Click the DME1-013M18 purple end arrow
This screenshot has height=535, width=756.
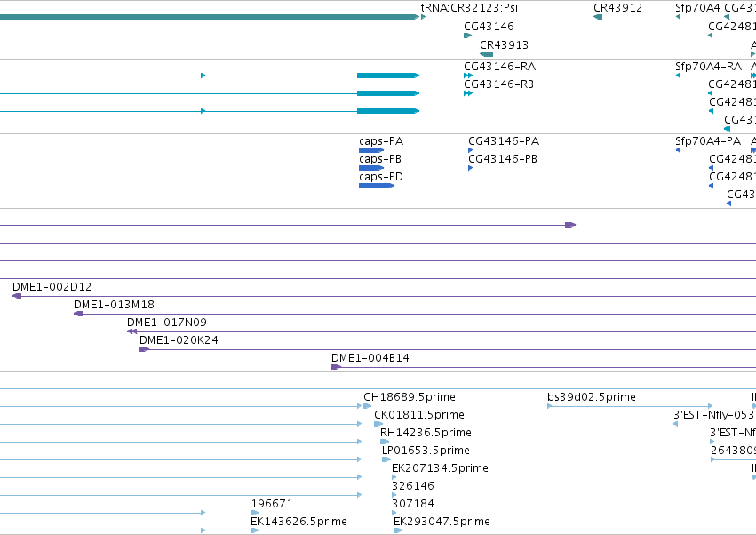point(78,314)
